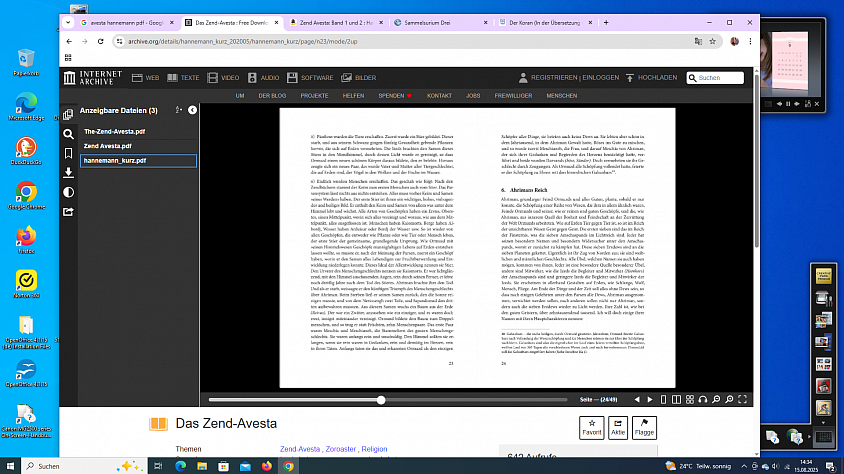The width and height of the screenshot is (844, 474).
Task: Zoom out of the book page
Action: [x=716, y=400]
